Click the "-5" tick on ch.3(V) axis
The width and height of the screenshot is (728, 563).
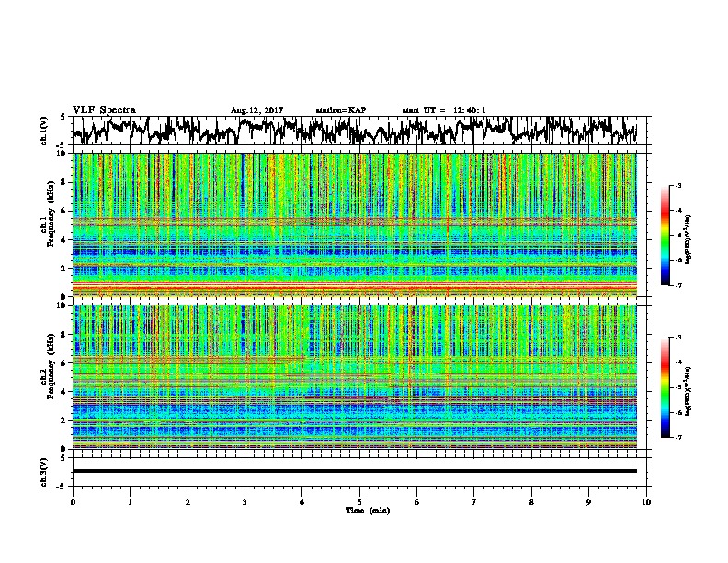click(62, 487)
